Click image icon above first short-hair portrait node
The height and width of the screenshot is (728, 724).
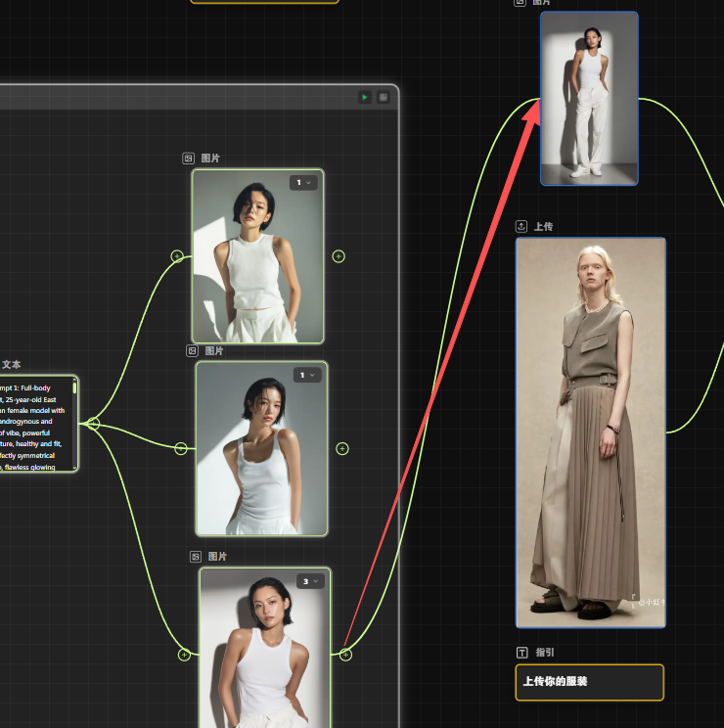click(x=189, y=158)
